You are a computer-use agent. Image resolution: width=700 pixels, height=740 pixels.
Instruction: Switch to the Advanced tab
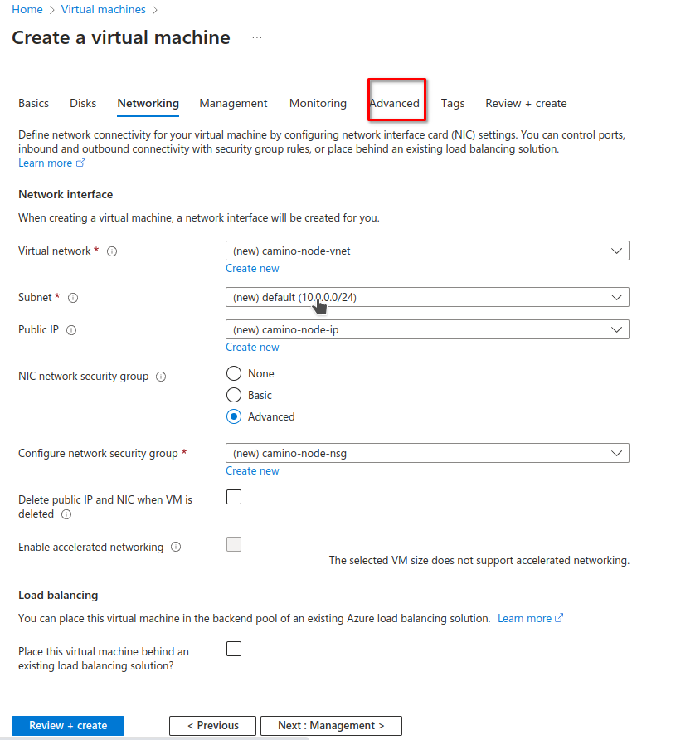[x=395, y=104]
